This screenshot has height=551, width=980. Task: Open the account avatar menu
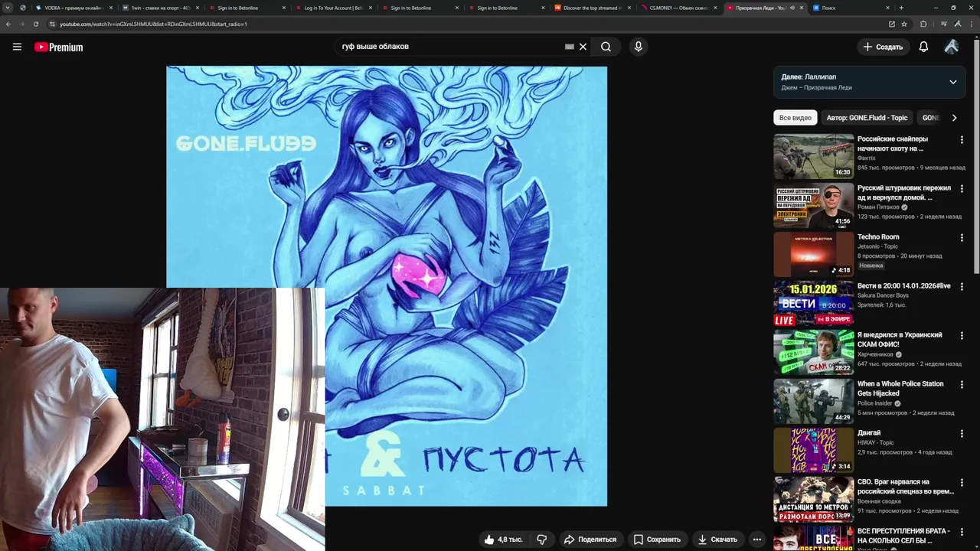point(952,47)
